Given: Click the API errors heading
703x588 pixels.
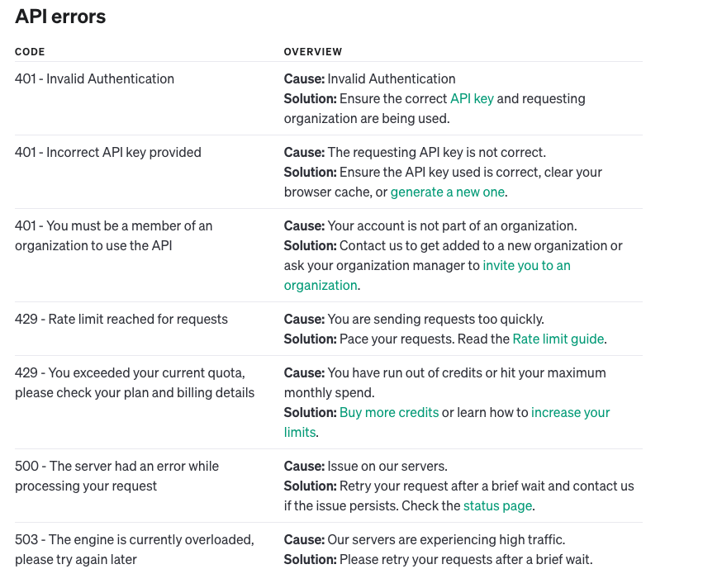Looking at the screenshot, I should [60, 17].
